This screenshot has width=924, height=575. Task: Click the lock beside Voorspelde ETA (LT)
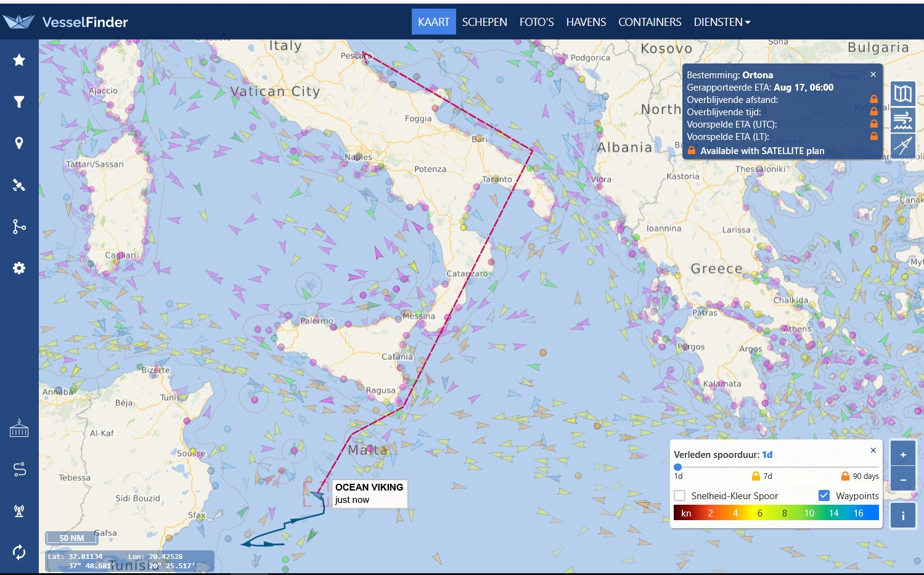click(x=873, y=136)
